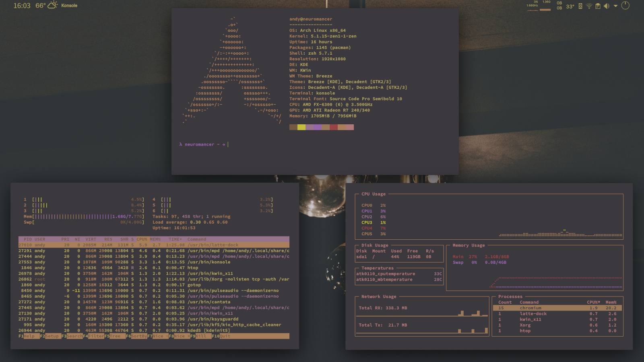Select the kio_http_cache_cleaner row
This screenshot has width=644, height=362.
click(x=154, y=325)
